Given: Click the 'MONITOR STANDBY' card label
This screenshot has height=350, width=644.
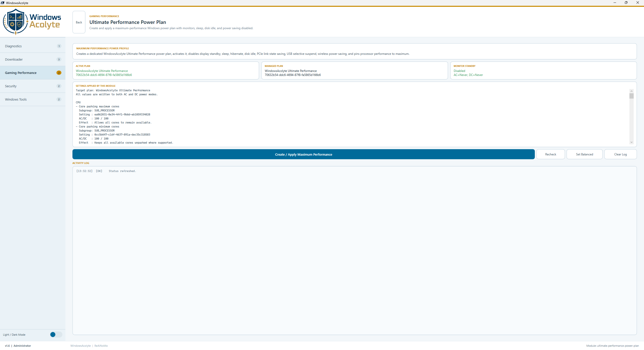Looking at the screenshot, I should coord(464,66).
